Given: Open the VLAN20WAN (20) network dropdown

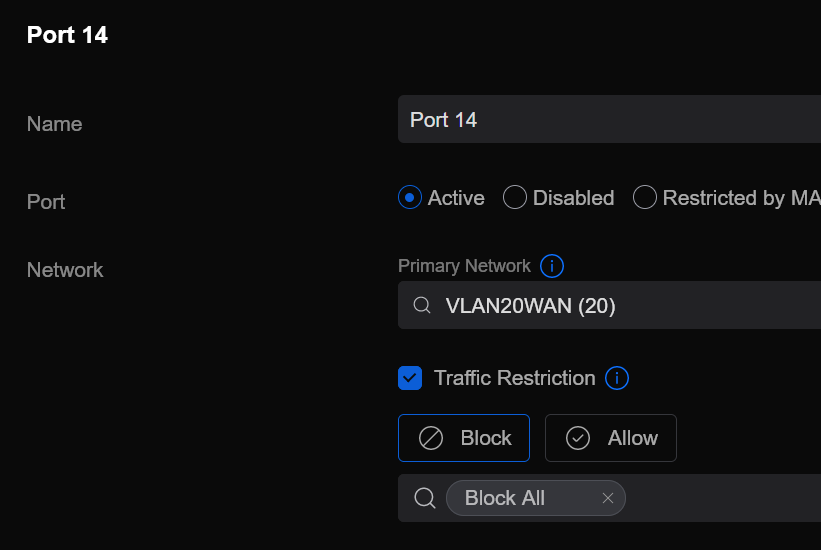Looking at the screenshot, I should click(620, 305).
